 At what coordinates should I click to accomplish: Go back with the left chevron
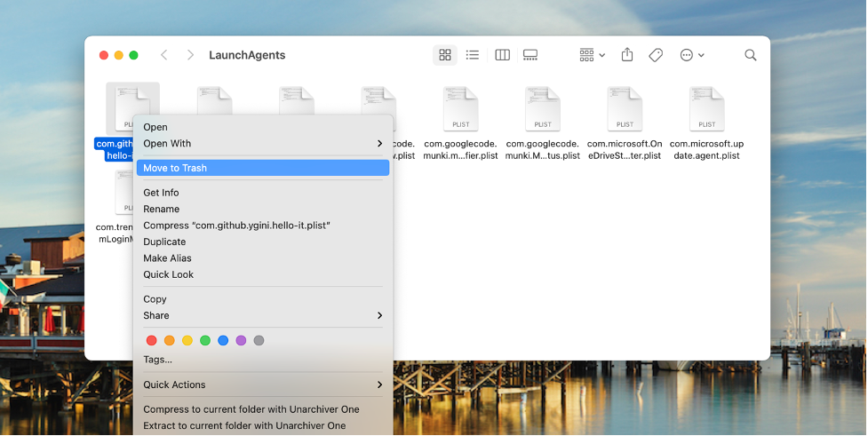click(x=164, y=55)
